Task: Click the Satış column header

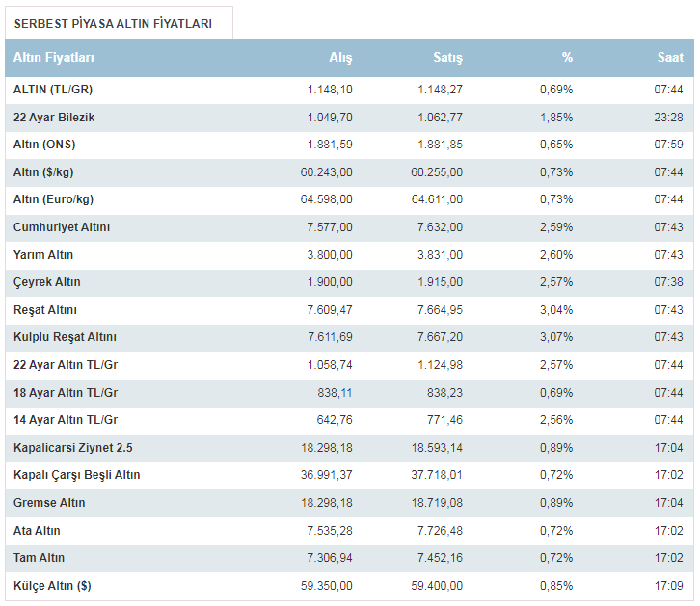Action: click(447, 58)
